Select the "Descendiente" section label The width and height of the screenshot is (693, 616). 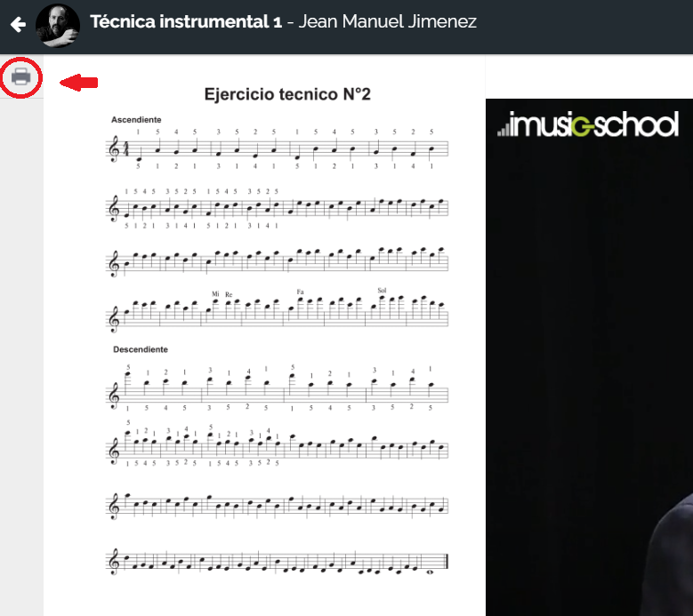click(141, 349)
